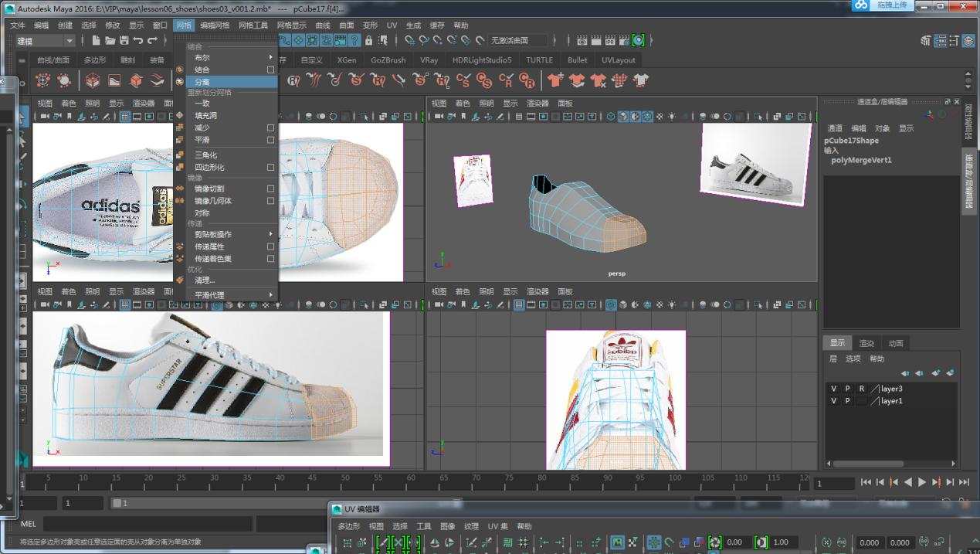The width and height of the screenshot is (980, 554).
Task: Click the white shirt shelf icon
Action: click(640, 80)
